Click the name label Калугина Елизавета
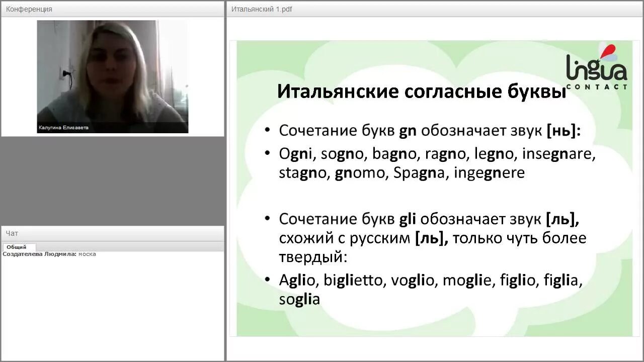 click(63, 128)
